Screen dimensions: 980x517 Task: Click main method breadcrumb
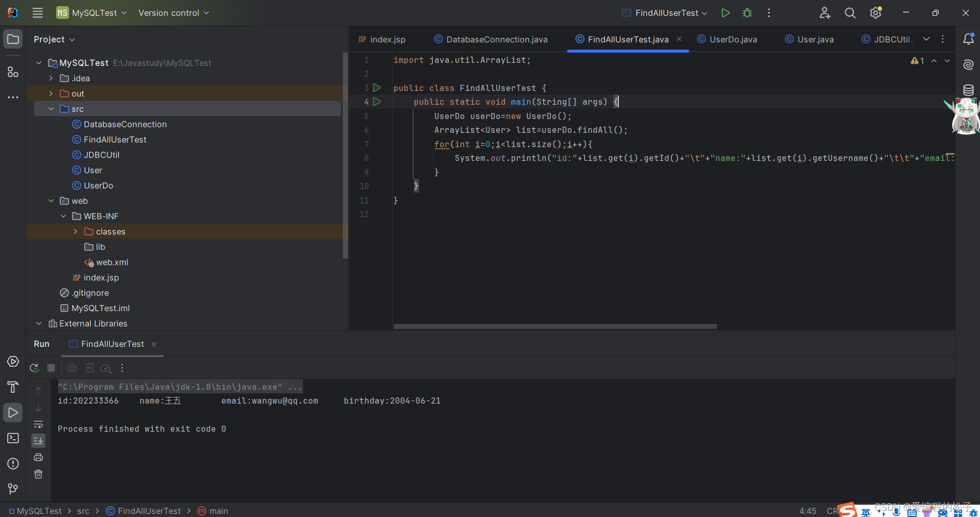pos(213,511)
